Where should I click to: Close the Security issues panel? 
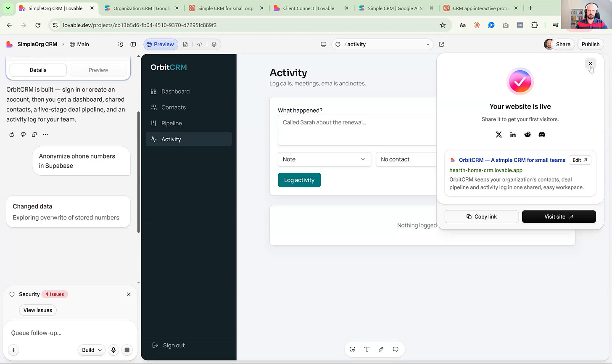point(129,294)
